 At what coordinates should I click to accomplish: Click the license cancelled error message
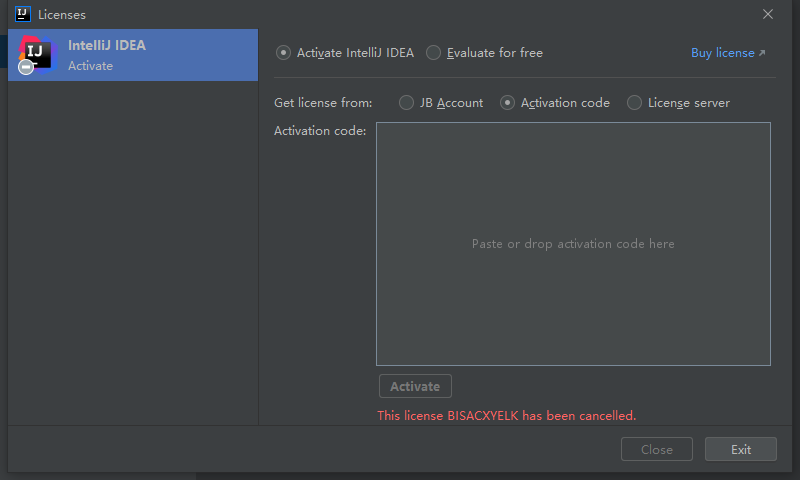(x=507, y=416)
